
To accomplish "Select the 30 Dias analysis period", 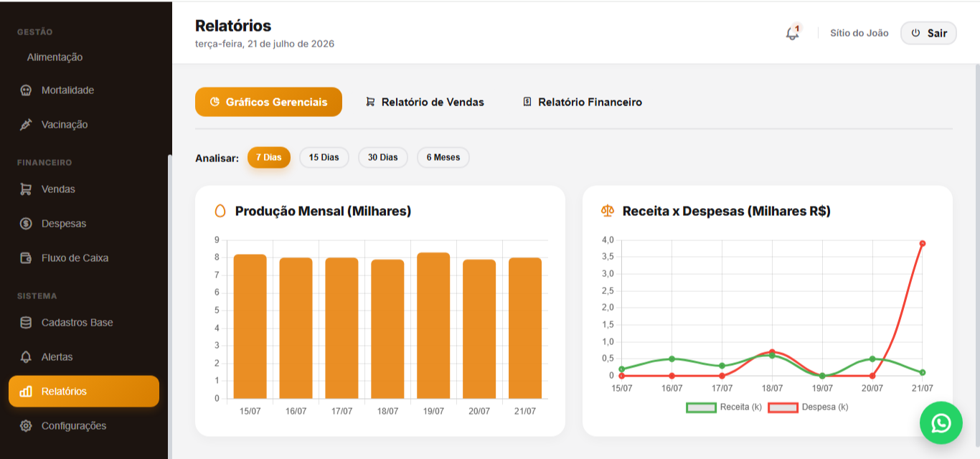I will click(x=383, y=157).
